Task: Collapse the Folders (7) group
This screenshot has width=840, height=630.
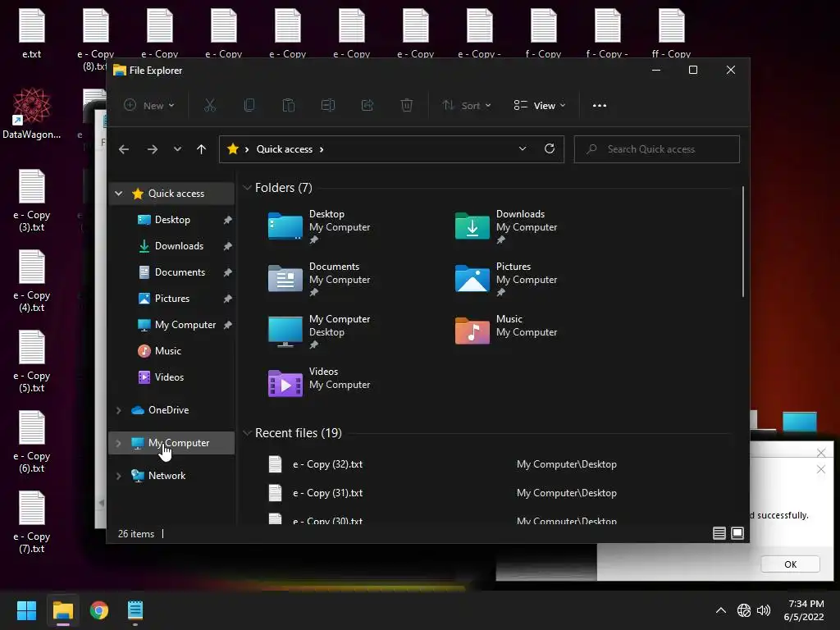Action: point(247,188)
